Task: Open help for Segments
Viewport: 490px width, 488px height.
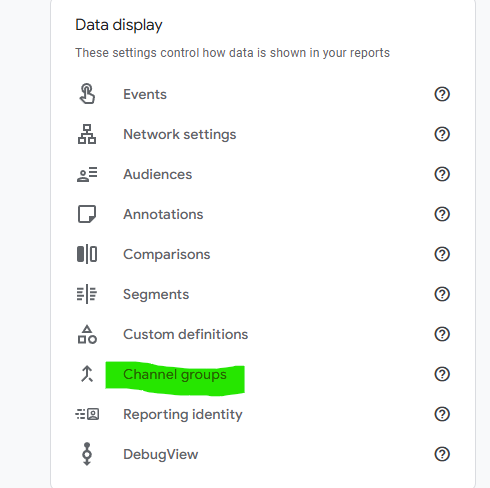Action: click(442, 294)
